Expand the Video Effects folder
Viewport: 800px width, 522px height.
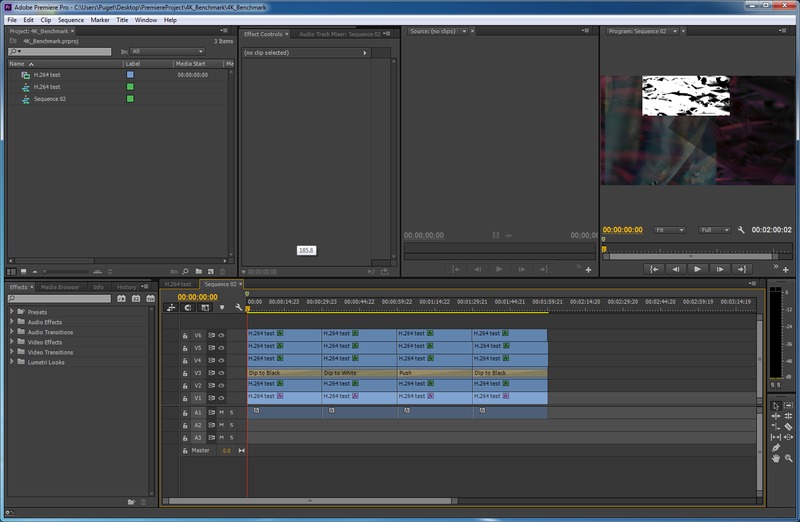[x=12, y=342]
